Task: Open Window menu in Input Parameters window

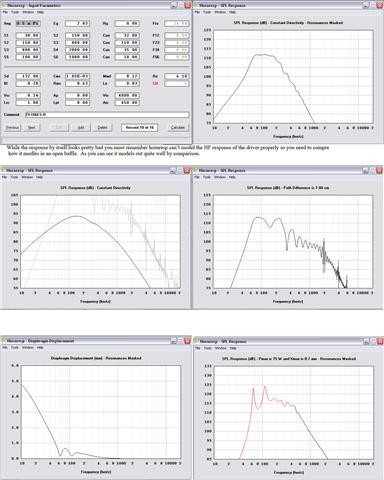Action: click(x=28, y=12)
